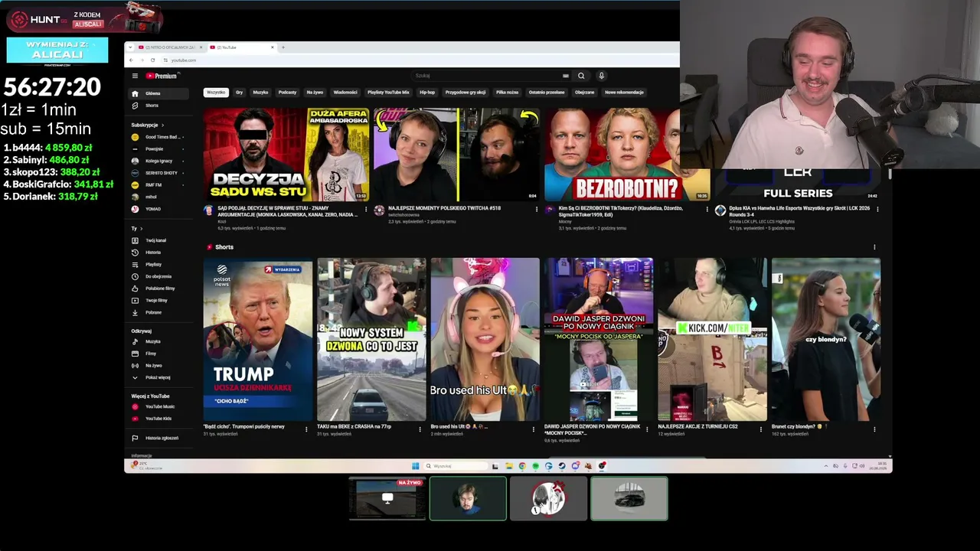Select the Hip-hop filter chip

(427, 93)
